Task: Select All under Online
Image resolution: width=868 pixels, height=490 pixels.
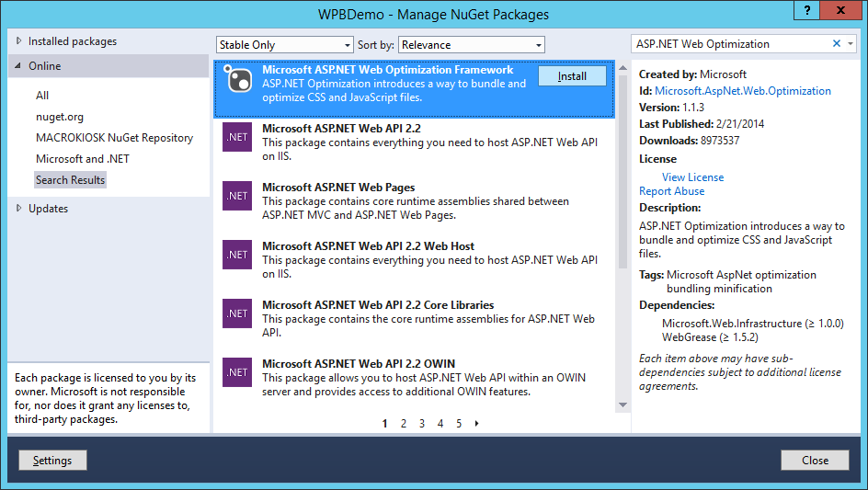Action: tap(42, 96)
